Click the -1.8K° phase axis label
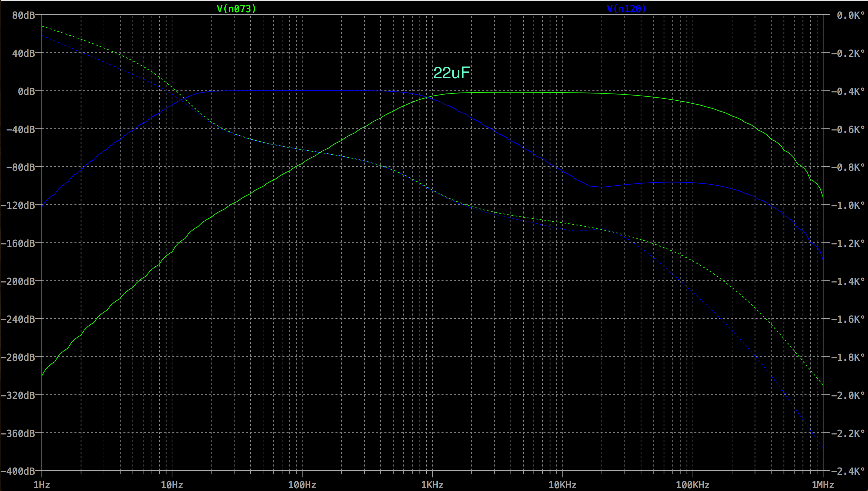Viewport: 868px width, 491px height. click(x=848, y=357)
